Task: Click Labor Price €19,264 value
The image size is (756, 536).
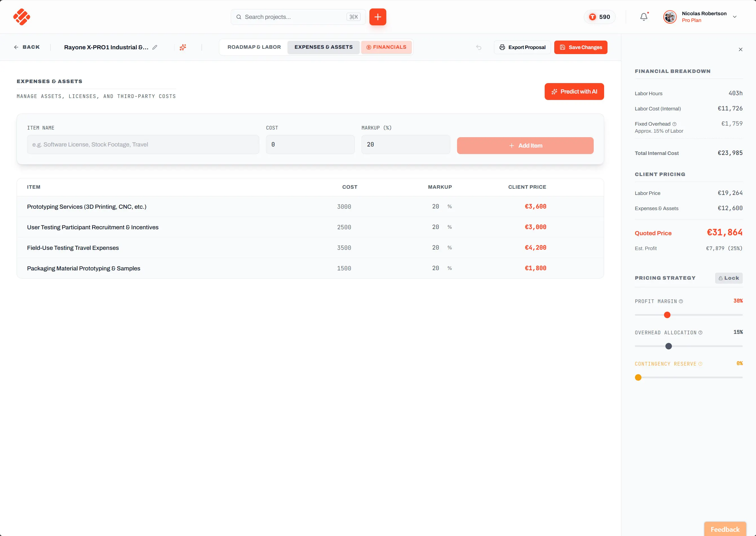Action: (x=730, y=193)
